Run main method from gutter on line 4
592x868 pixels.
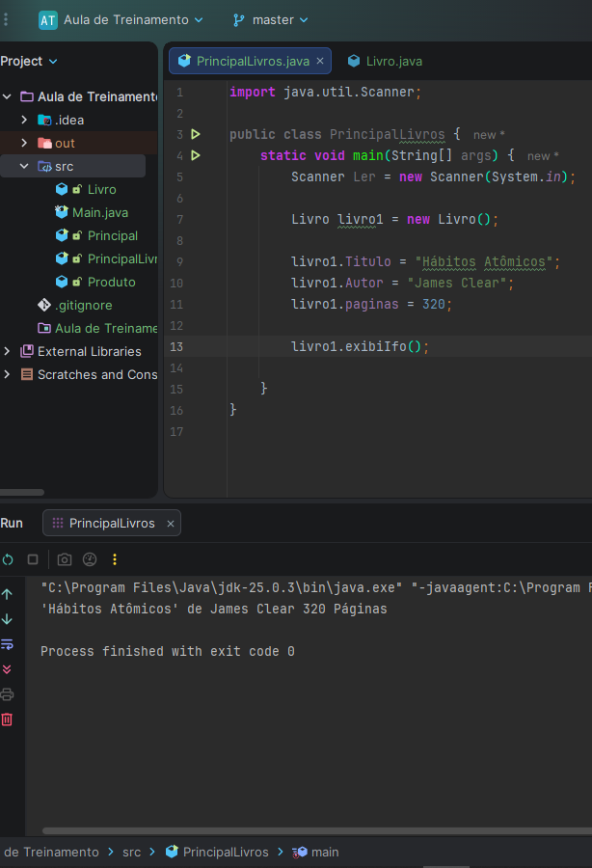[196, 155]
